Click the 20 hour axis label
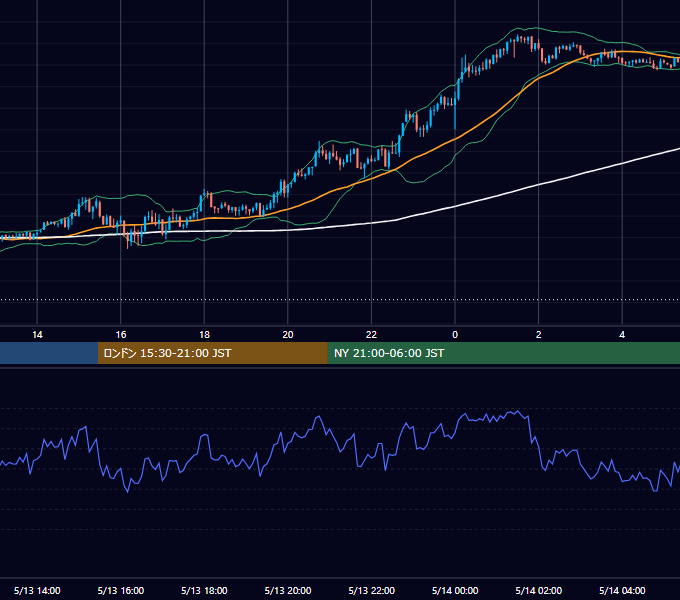Image resolution: width=680 pixels, height=600 pixels. 288,335
